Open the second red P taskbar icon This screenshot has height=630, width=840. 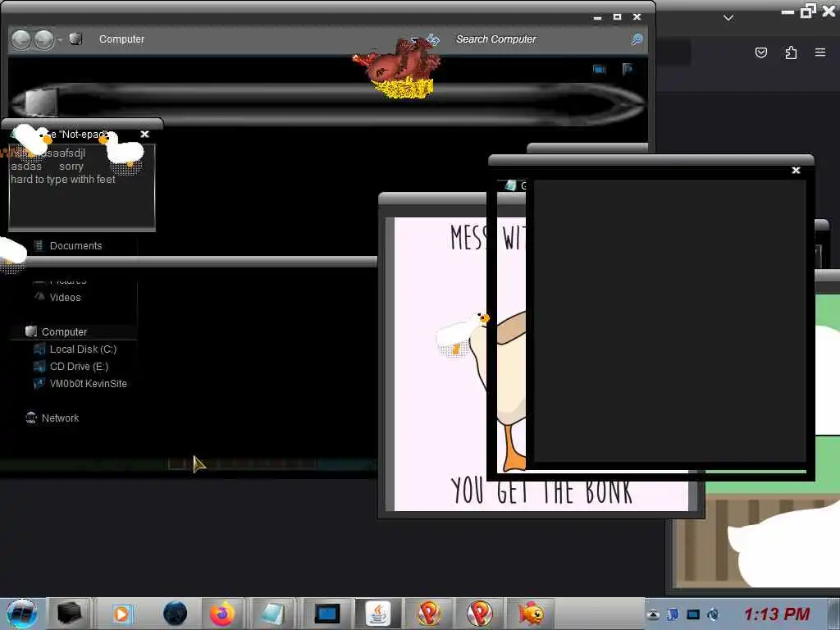pyautogui.click(x=479, y=614)
